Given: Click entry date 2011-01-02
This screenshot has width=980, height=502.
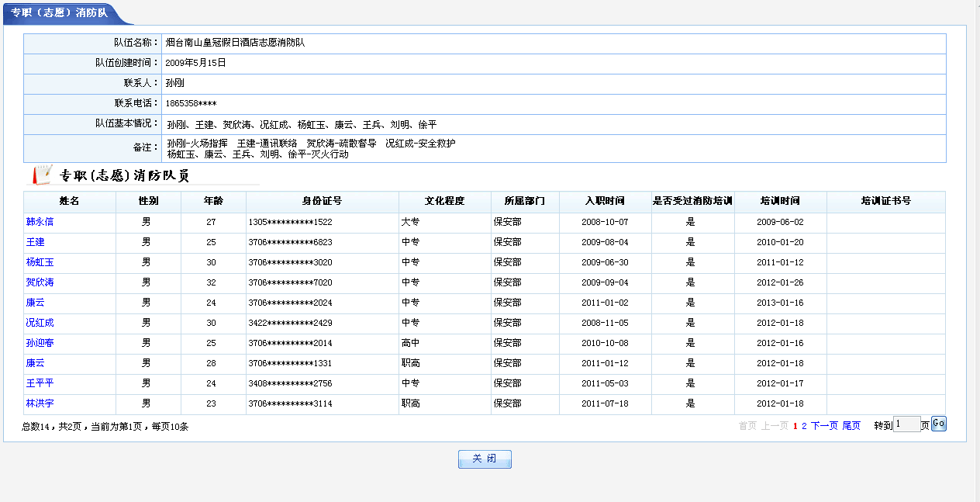Looking at the screenshot, I should click(606, 303).
